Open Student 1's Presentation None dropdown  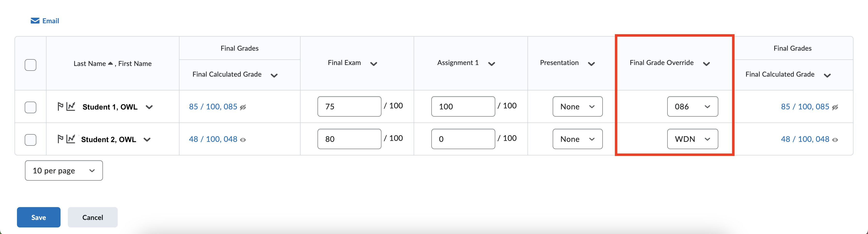click(577, 106)
